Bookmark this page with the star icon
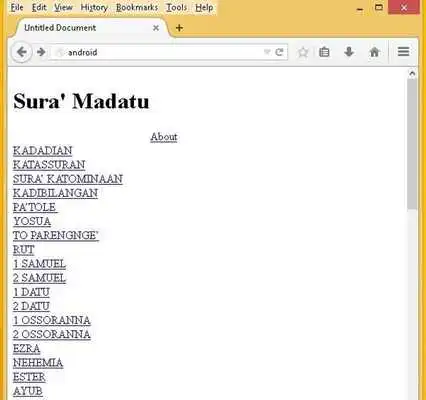 303,52
